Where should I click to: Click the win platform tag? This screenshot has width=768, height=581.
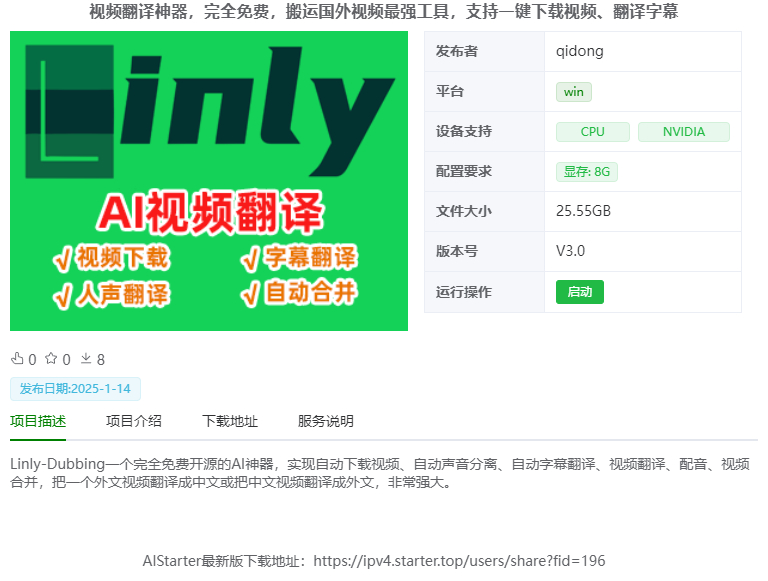574,92
